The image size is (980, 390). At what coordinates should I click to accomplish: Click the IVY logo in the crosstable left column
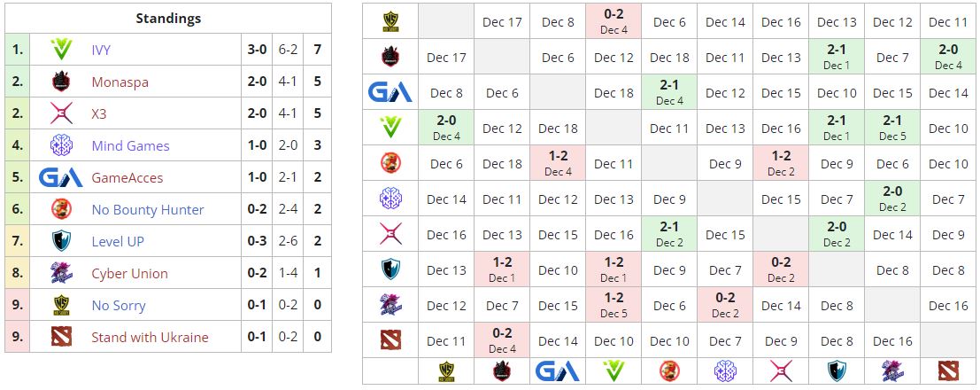[x=390, y=128]
